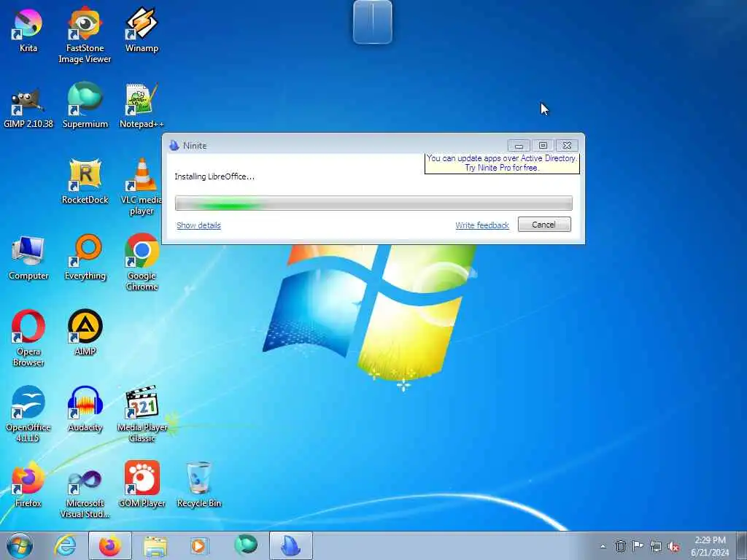Click the Ninite title bar icon
This screenshot has width=747, height=560.
[174, 145]
